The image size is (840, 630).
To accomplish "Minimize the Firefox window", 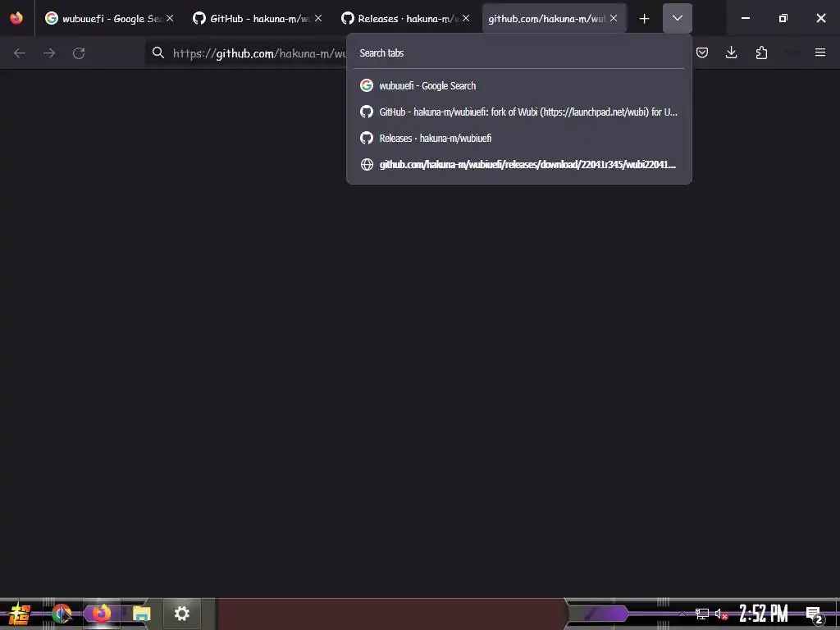I will coord(745,18).
